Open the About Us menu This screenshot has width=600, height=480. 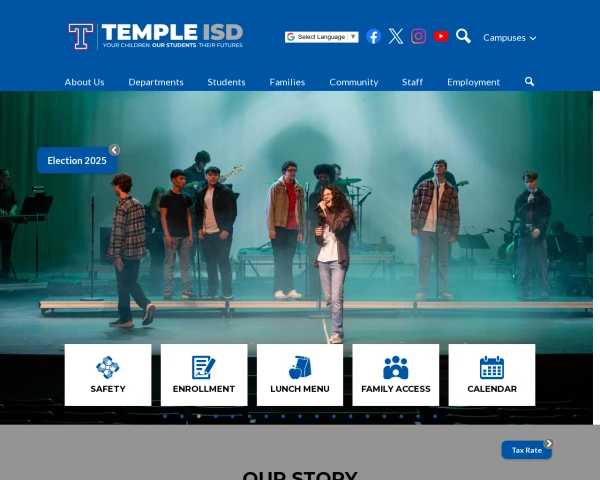tap(84, 82)
